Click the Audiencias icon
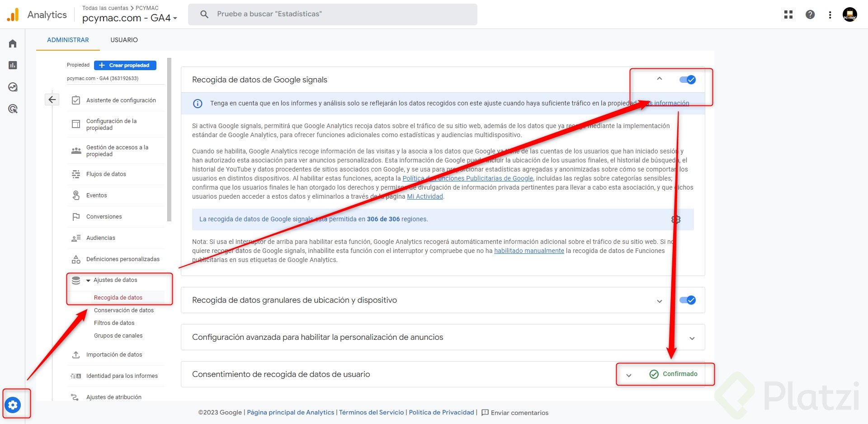Image resolution: width=868 pixels, height=424 pixels. tap(76, 238)
